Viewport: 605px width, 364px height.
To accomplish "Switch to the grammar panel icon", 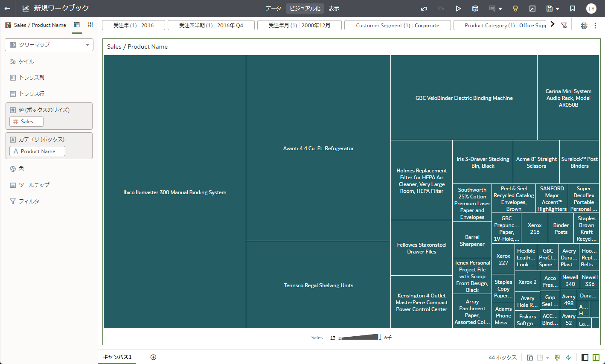I will pos(77,25).
